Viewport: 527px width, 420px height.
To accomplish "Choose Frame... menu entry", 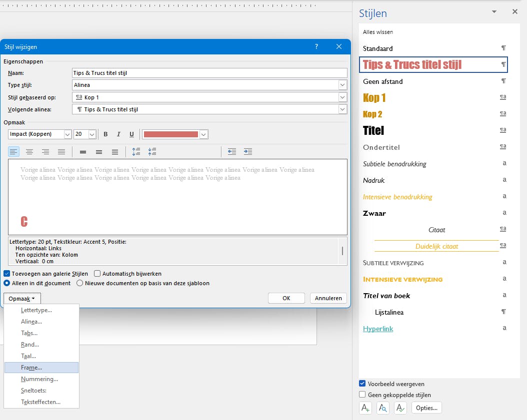I will [41, 368].
